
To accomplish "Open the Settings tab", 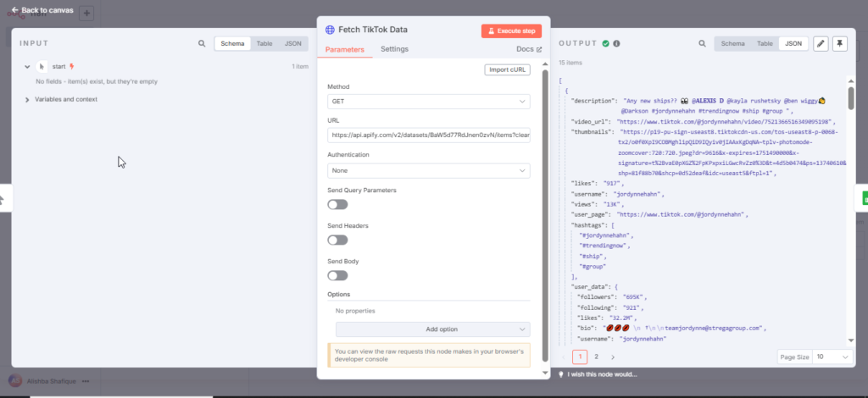I will [x=395, y=49].
